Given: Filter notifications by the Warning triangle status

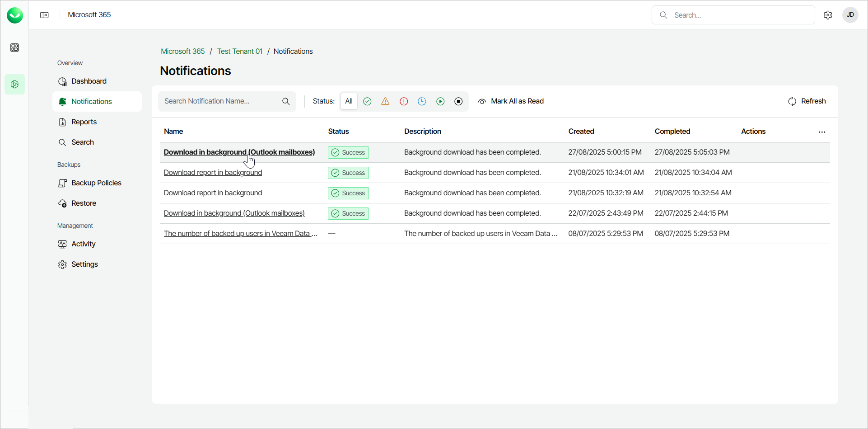Looking at the screenshot, I should click(x=385, y=101).
